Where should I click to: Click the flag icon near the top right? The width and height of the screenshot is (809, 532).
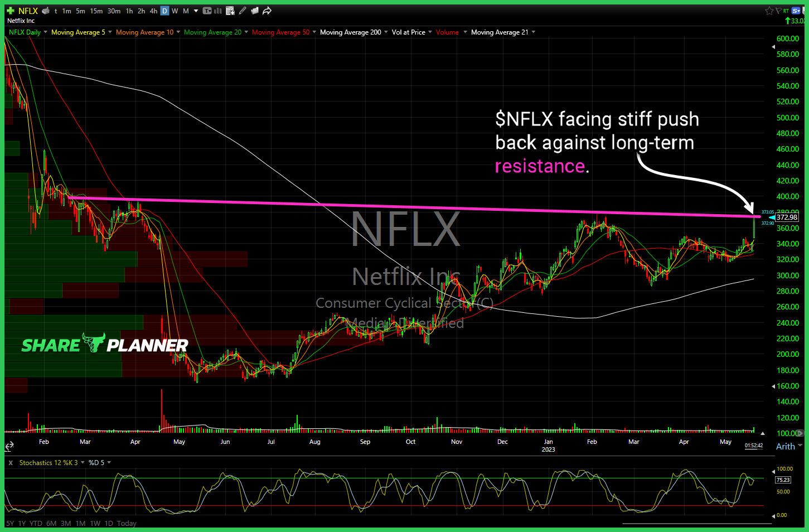(778, 11)
